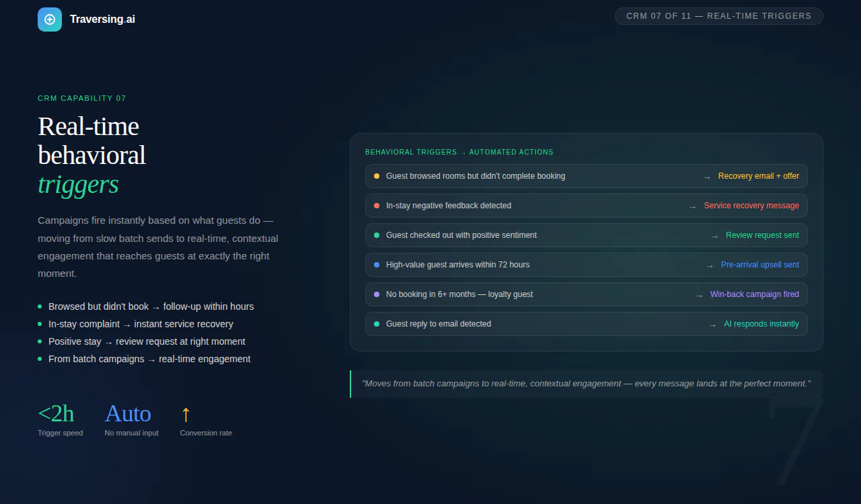Select bullet 'From batch campaigns → real-time engagement'
This screenshot has width=861, height=504.
click(x=145, y=359)
